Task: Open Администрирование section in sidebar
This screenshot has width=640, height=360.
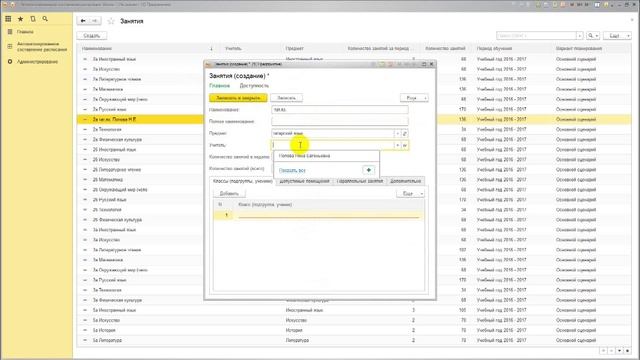Action: (x=38, y=62)
